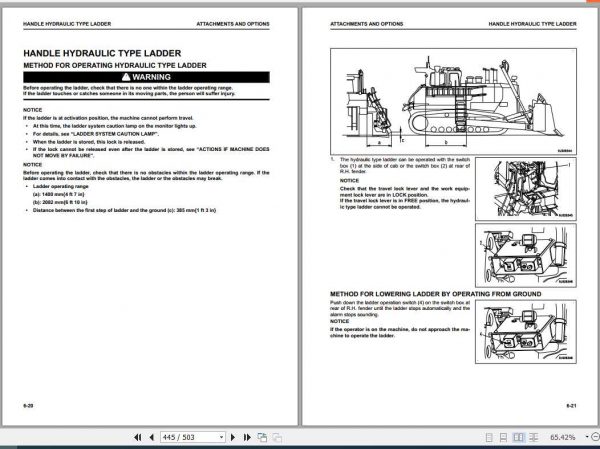Image resolution: width=600 pixels, height=449 pixels.
Task: Click right page header HANDLE HYDRAULIC TYPE LADDER
Action: [x=532, y=24]
